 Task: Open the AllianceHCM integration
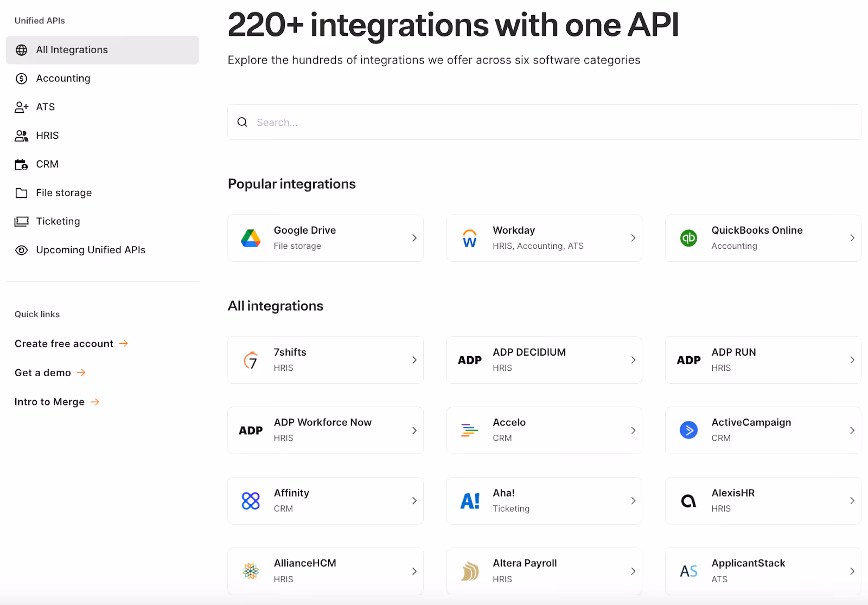point(325,571)
